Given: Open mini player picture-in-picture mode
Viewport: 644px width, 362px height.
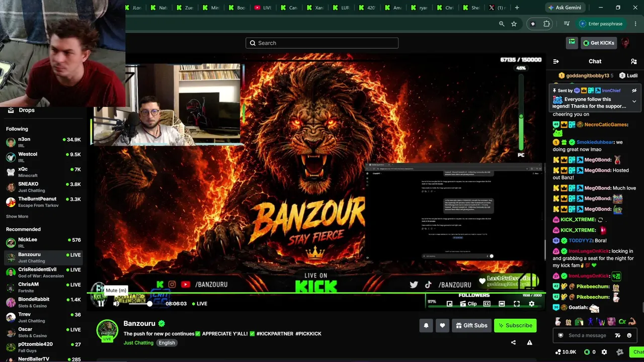Looking at the screenshot, I should click(x=449, y=304).
